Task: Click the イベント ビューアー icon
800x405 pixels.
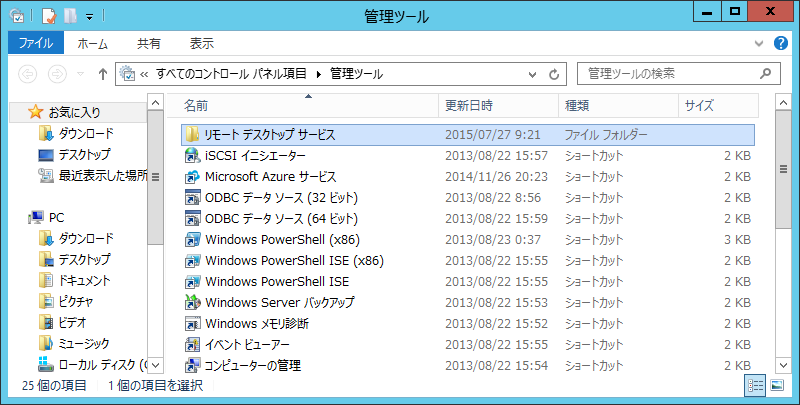Action: [x=193, y=345]
